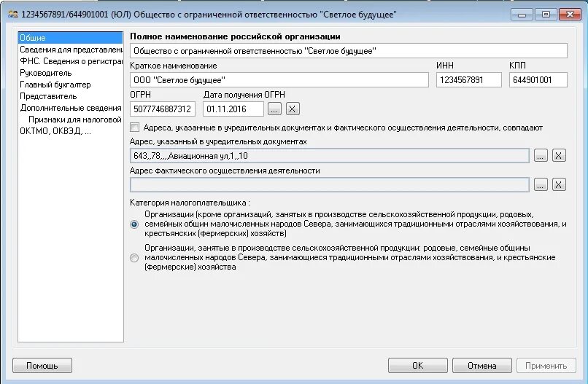
Task: Open editor for founding documents address
Action: pyautogui.click(x=541, y=155)
